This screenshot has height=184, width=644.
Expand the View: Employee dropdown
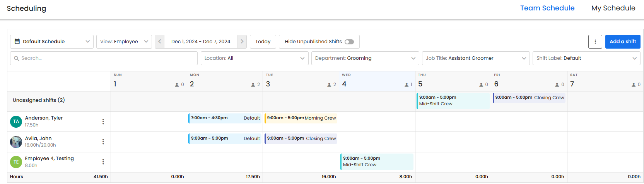pyautogui.click(x=124, y=42)
